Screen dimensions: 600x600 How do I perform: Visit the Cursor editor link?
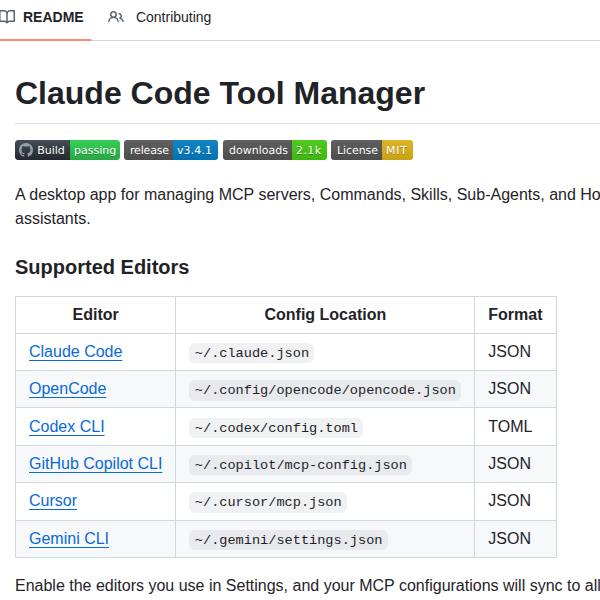(53, 501)
